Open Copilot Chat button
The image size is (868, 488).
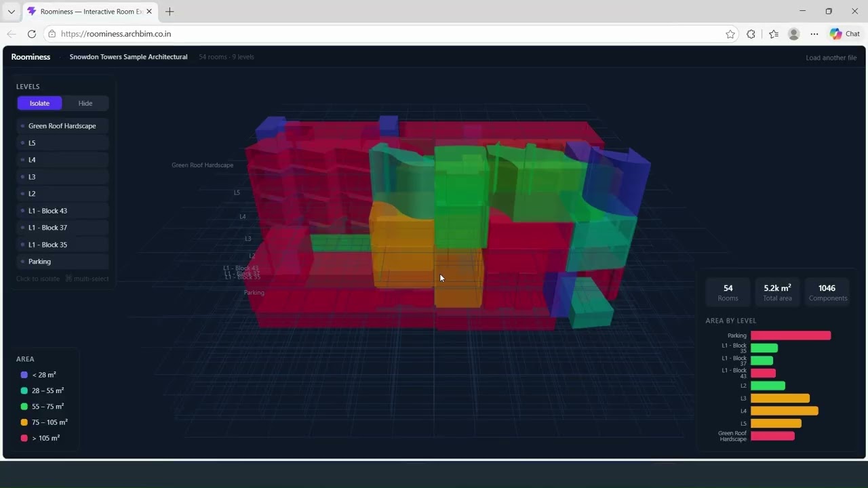tap(845, 34)
